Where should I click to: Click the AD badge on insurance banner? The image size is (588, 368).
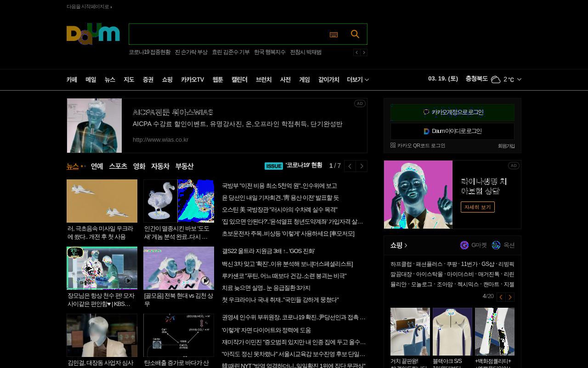click(514, 166)
